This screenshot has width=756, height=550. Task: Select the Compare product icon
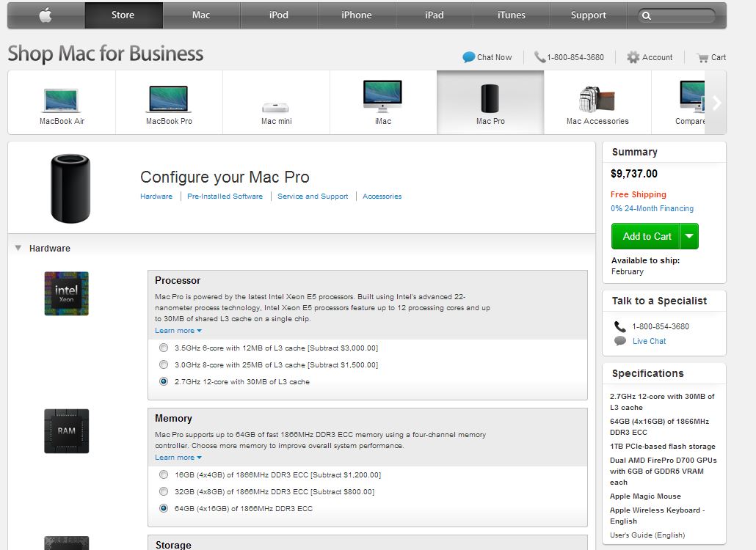(692, 96)
